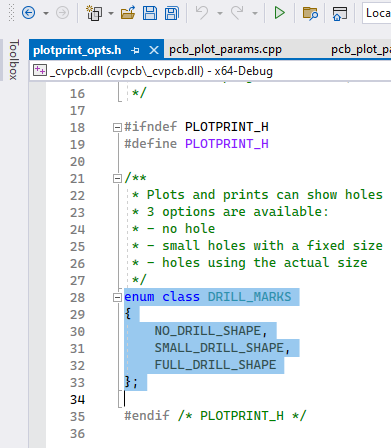Open the New Project dropdown arrow
This screenshot has width=391, height=448.
click(x=111, y=13)
